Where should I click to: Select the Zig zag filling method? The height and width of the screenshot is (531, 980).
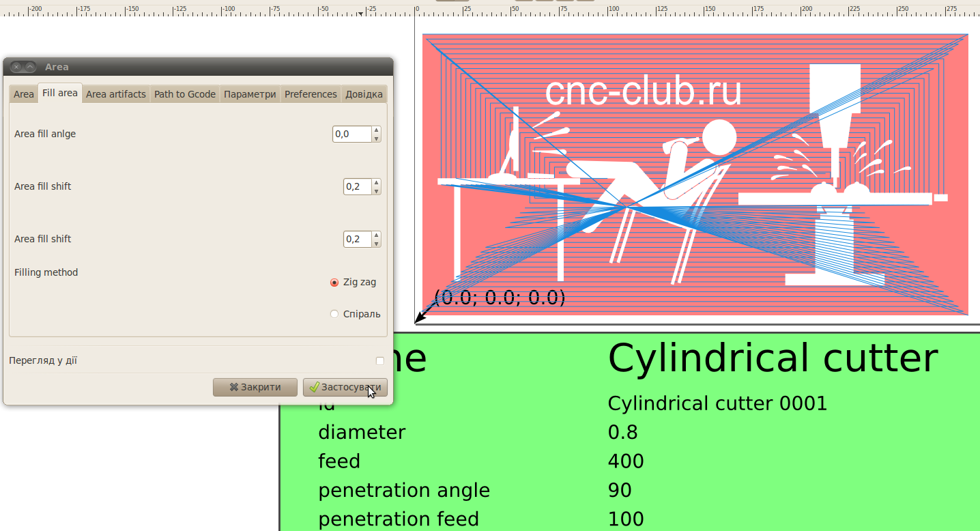click(334, 282)
